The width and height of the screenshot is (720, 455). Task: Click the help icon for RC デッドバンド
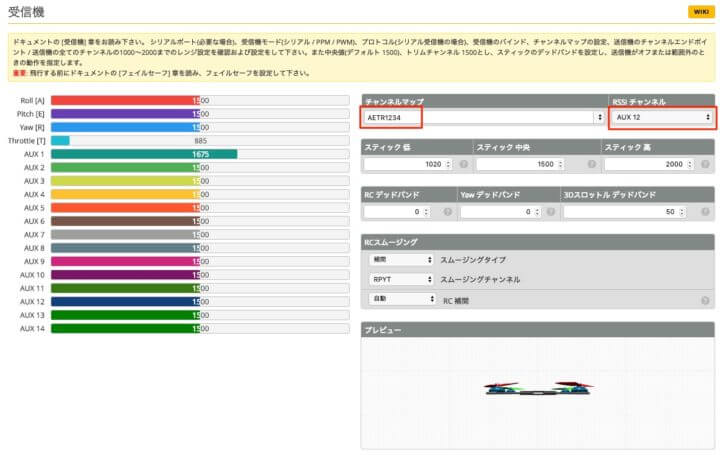coord(447,212)
